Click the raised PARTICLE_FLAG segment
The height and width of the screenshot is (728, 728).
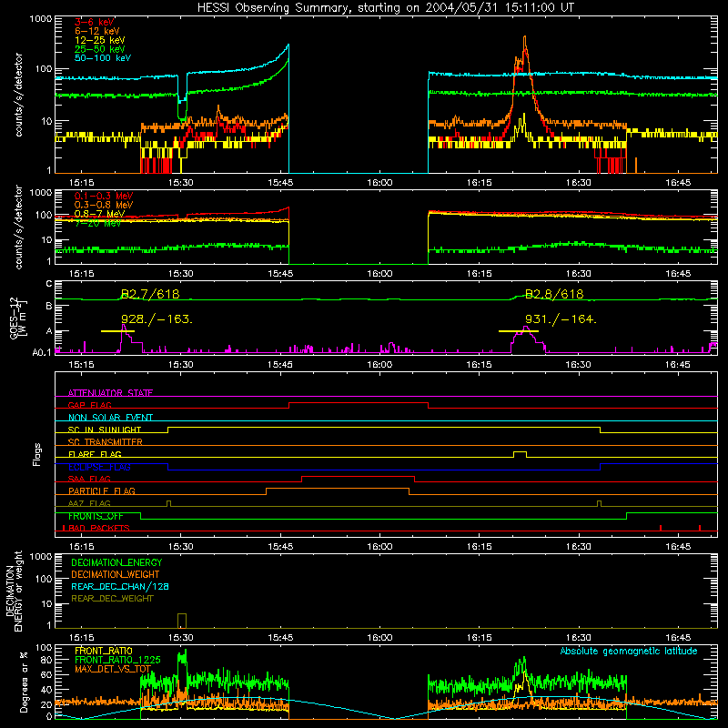pos(338,489)
